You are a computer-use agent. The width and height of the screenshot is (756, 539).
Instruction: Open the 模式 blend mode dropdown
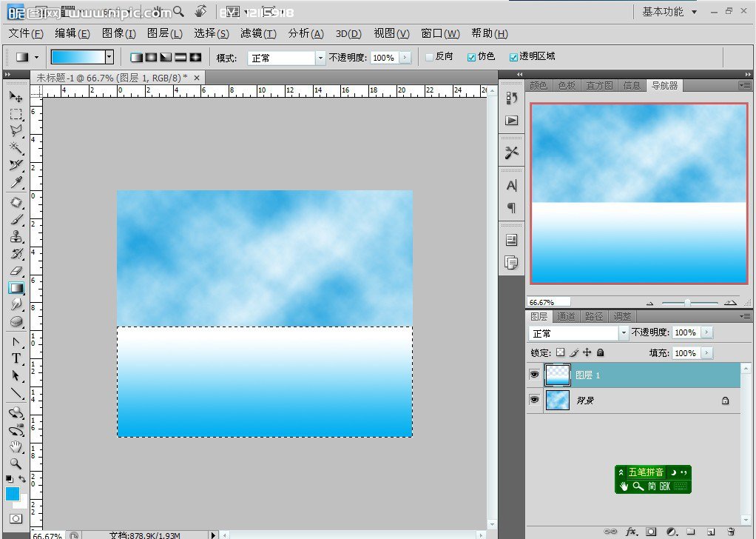click(x=320, y=58)
